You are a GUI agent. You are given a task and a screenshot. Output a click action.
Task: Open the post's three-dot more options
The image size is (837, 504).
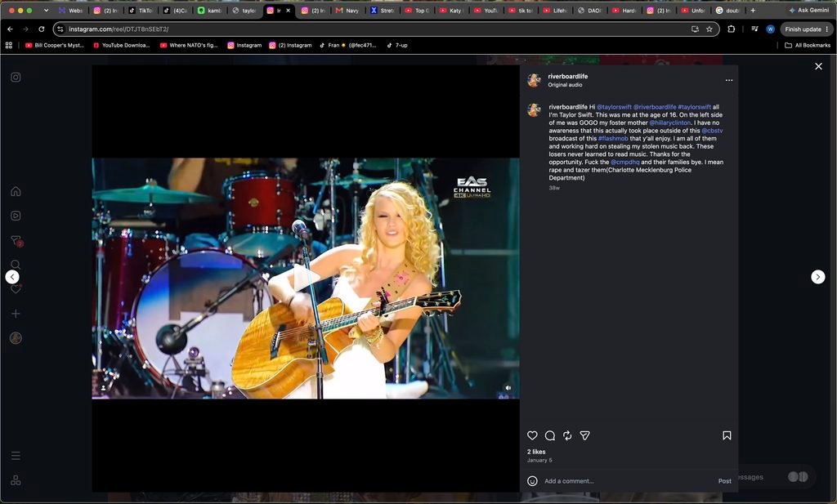coord(728,80)
